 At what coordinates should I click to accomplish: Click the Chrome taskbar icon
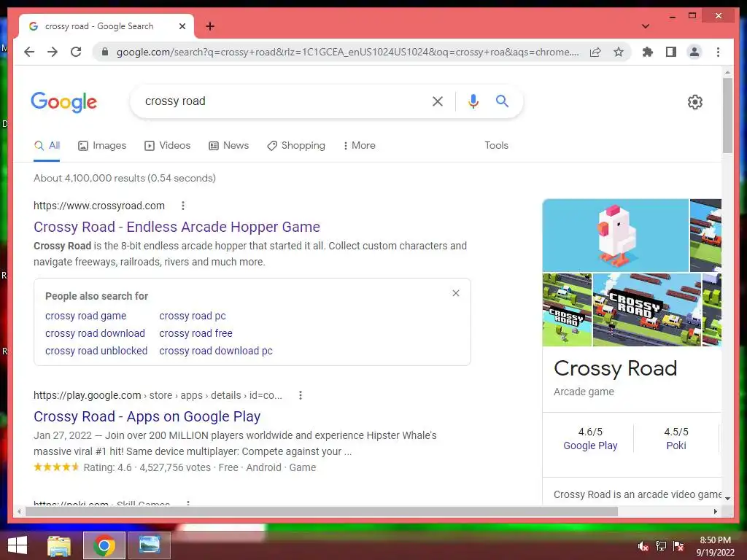[x=104, y=545]
